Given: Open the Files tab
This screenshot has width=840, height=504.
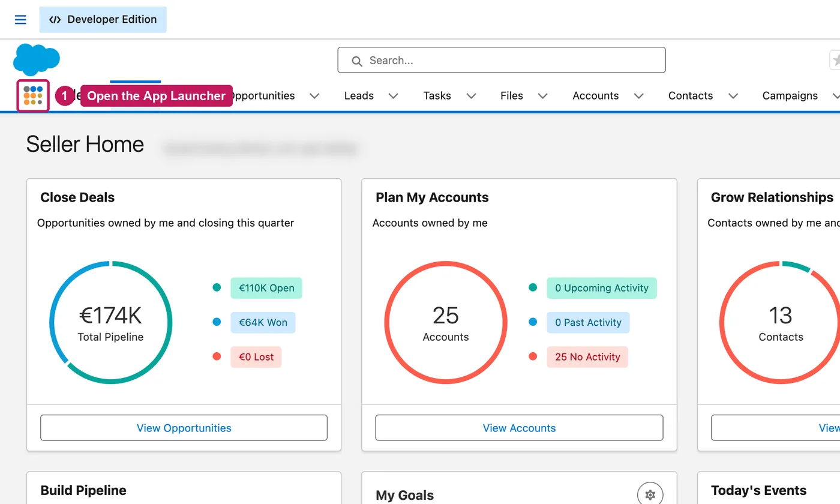Looking at the screenshot, I should point(512,96).
